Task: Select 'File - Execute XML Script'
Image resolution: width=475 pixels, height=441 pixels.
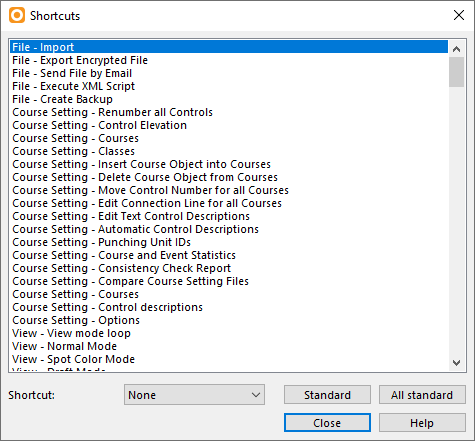Action: (229, 86)
